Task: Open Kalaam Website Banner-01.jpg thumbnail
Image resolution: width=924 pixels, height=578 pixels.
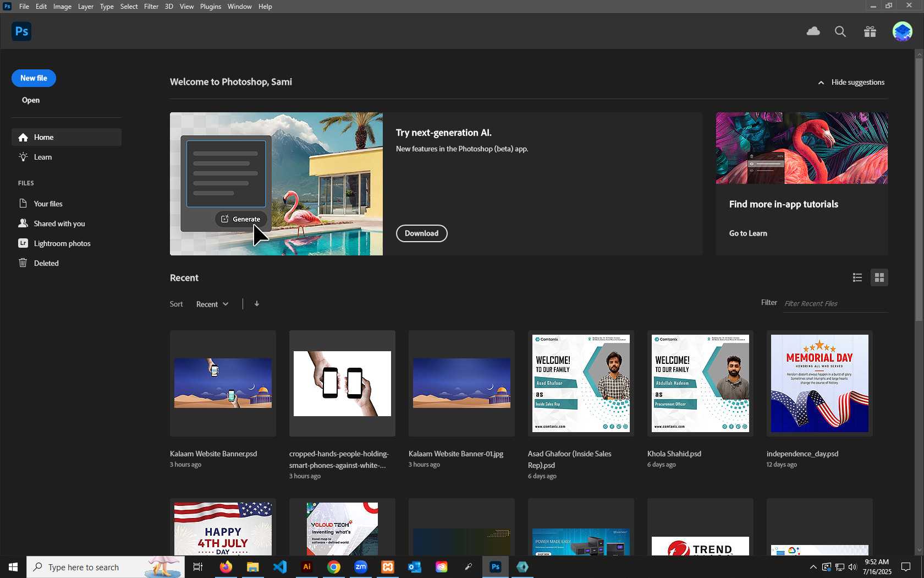Action: (461, 383)
